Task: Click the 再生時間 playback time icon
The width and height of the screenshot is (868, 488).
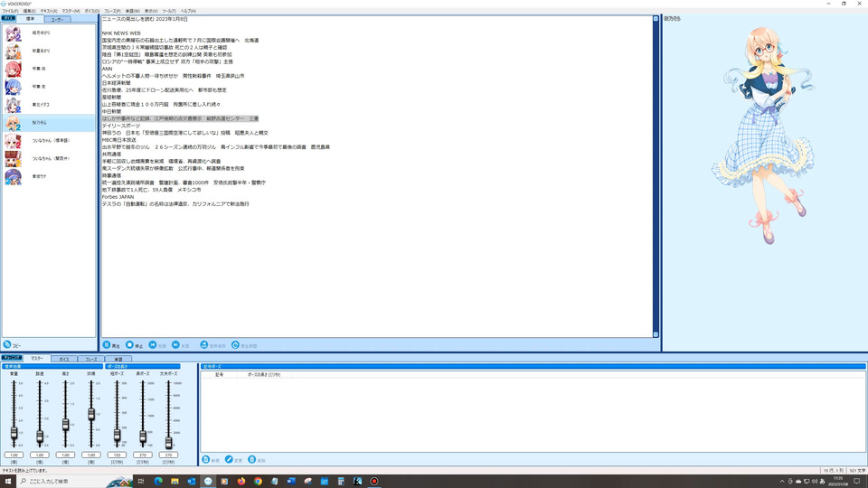Action: 235,344
